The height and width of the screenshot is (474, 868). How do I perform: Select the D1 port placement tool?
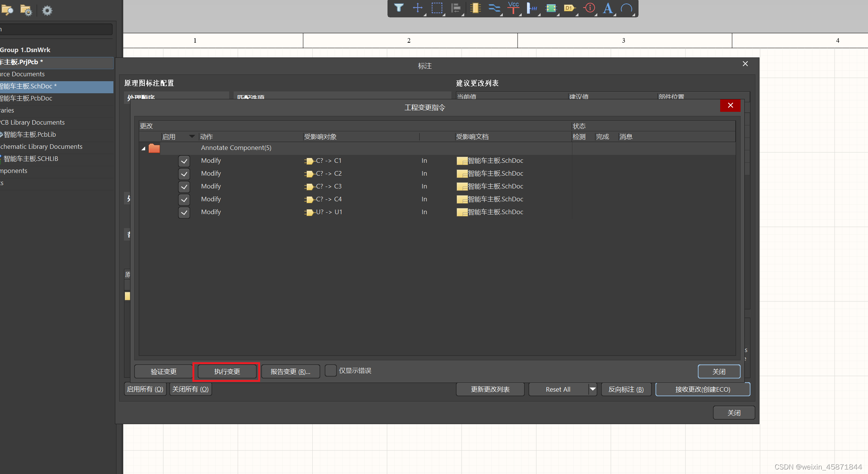569,8
